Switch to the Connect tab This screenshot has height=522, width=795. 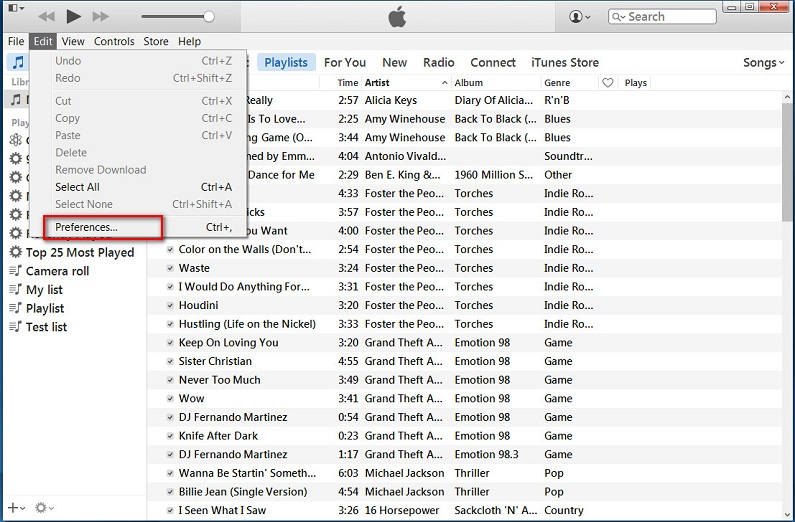pyautogui.click(x=493, y=62)
